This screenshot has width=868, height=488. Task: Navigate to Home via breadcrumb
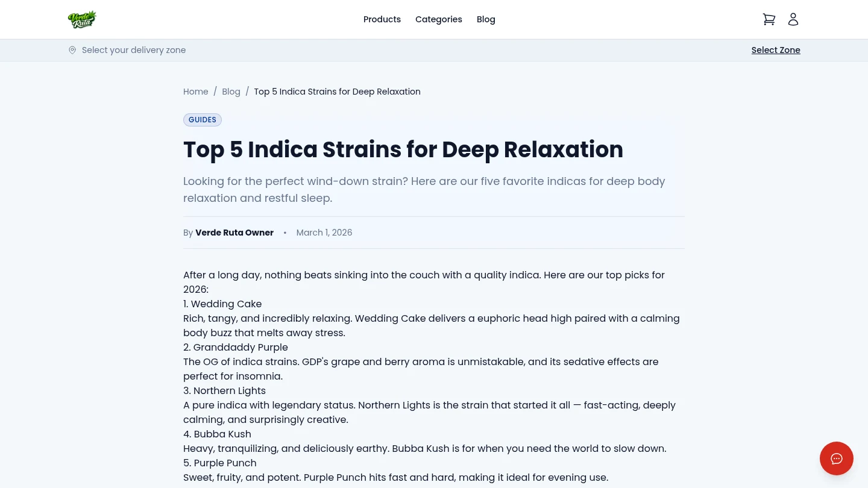(195, 92)
